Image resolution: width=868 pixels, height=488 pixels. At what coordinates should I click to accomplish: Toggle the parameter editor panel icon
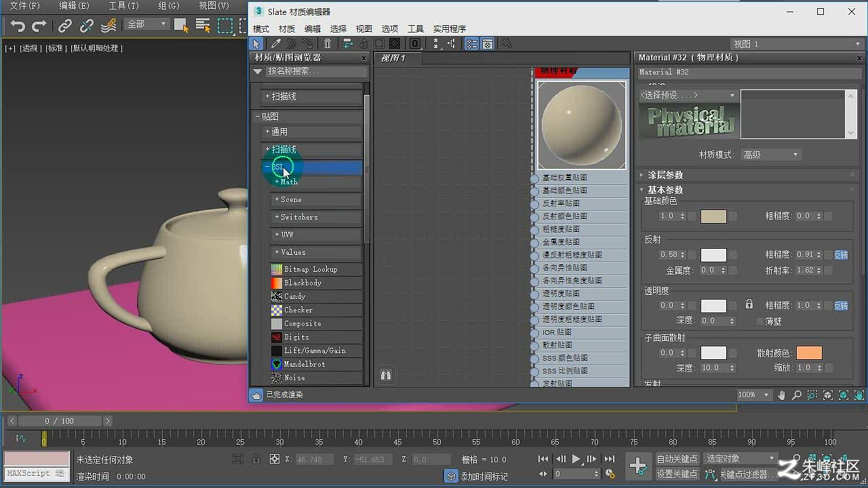487,43
